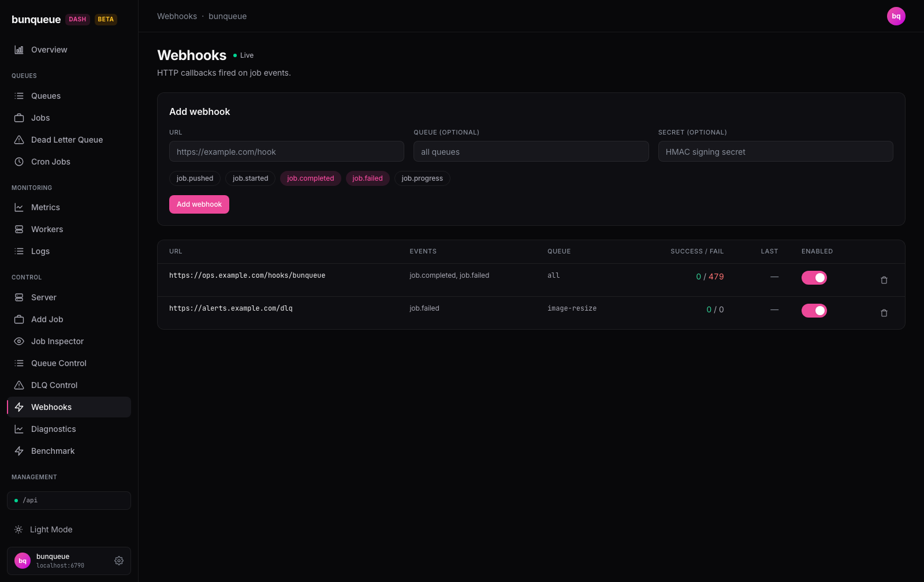Click the Metrics chart icon
This screenshot has height=582, width=924.
(x=19, y=207)
